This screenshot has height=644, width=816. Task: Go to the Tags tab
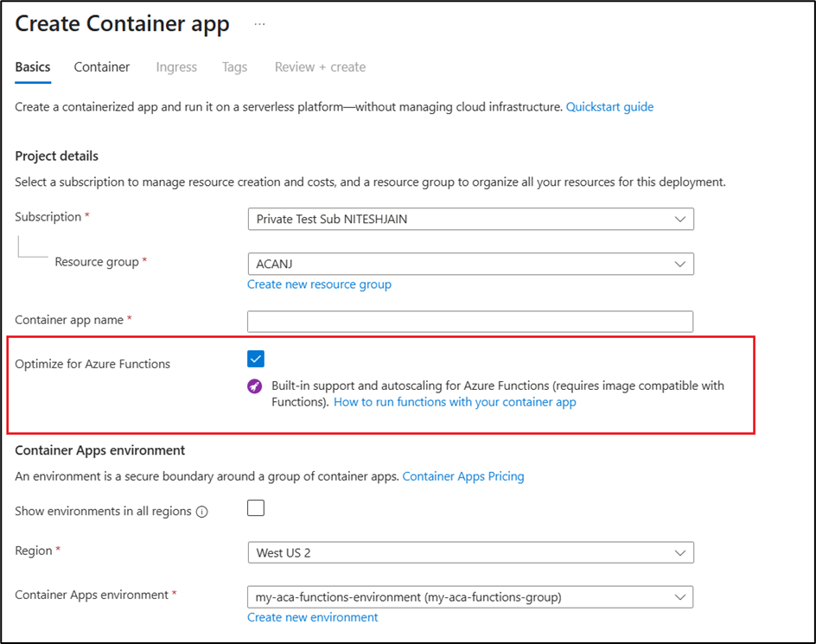[234, 67]
